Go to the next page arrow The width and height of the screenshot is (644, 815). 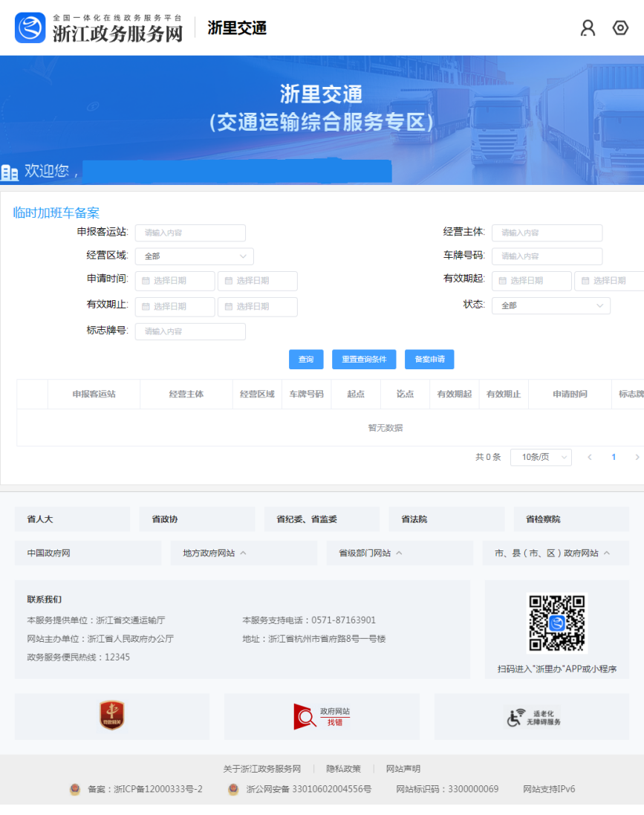[x=637, y=457]
